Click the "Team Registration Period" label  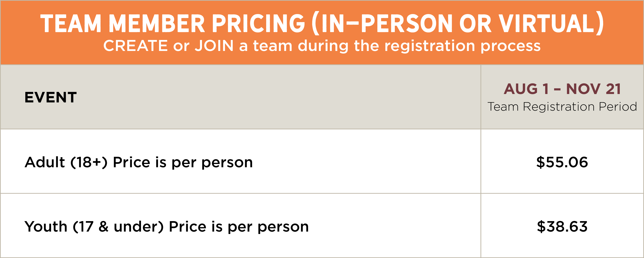[x=562, y=107]
